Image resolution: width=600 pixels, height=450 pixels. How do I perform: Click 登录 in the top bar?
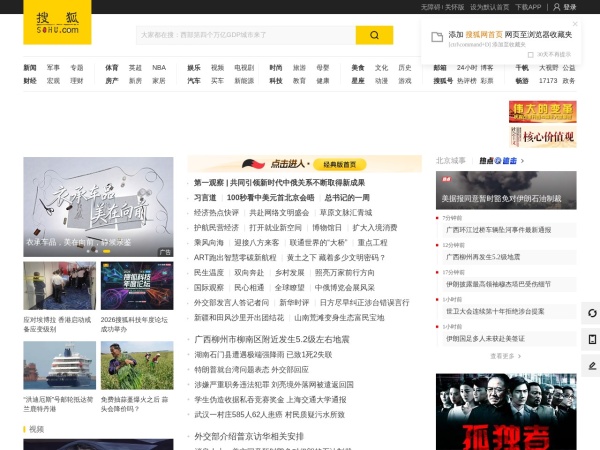570,7
